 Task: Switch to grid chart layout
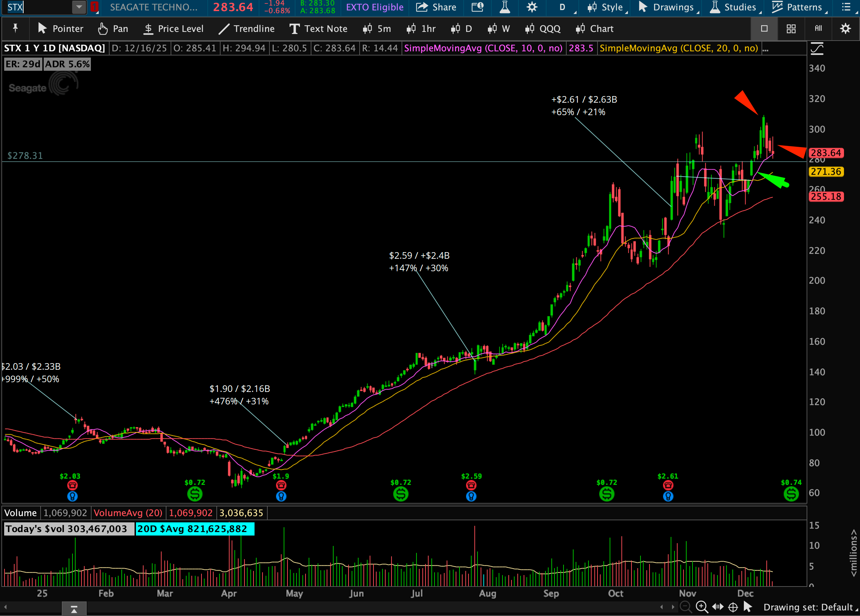(x=791, y=29)
